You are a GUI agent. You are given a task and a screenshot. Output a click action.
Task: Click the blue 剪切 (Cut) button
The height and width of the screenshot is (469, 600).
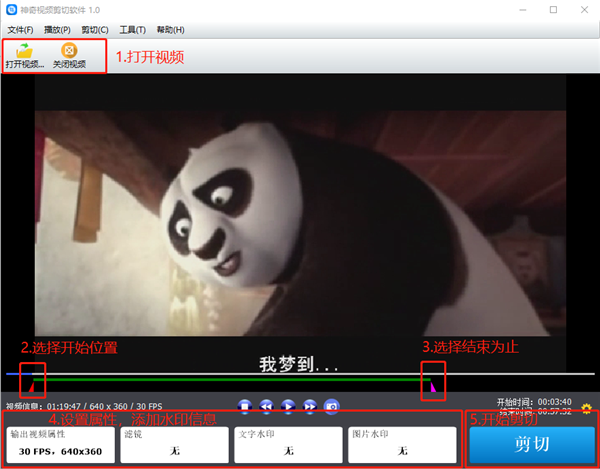531,444
